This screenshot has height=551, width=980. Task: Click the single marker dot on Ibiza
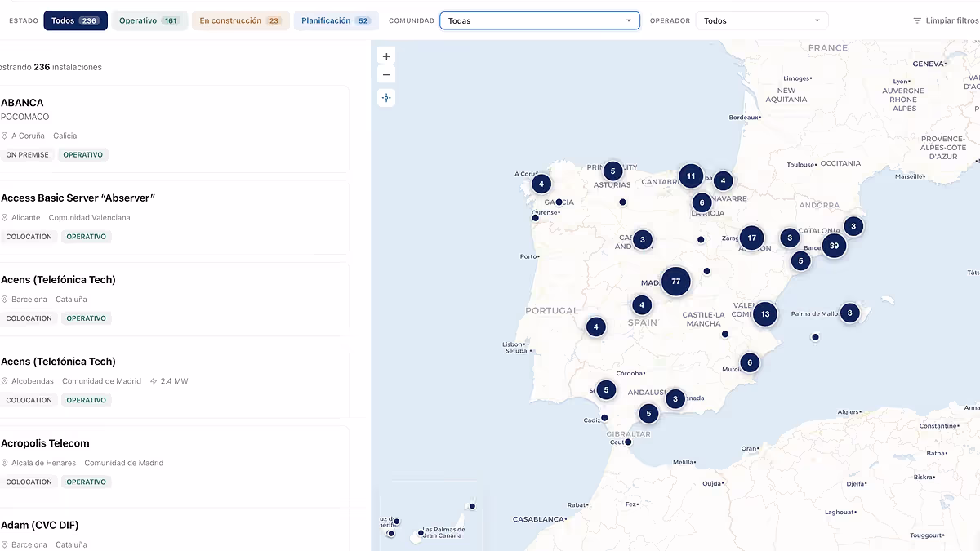[815, 337]
